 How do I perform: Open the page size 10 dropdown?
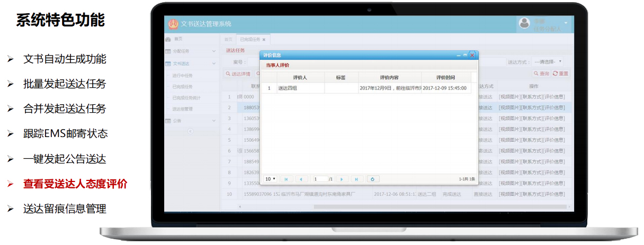pos(270,179)
